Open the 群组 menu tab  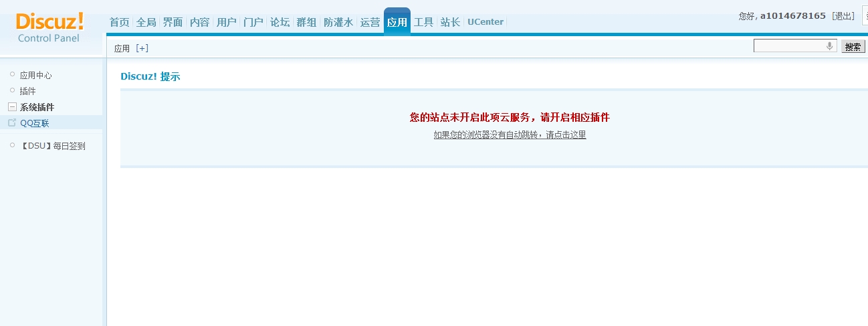pos(307,22)
